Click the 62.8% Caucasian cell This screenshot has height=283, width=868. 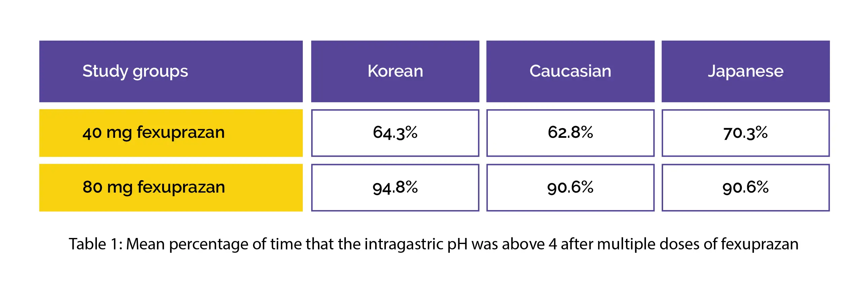click(570, 133)
